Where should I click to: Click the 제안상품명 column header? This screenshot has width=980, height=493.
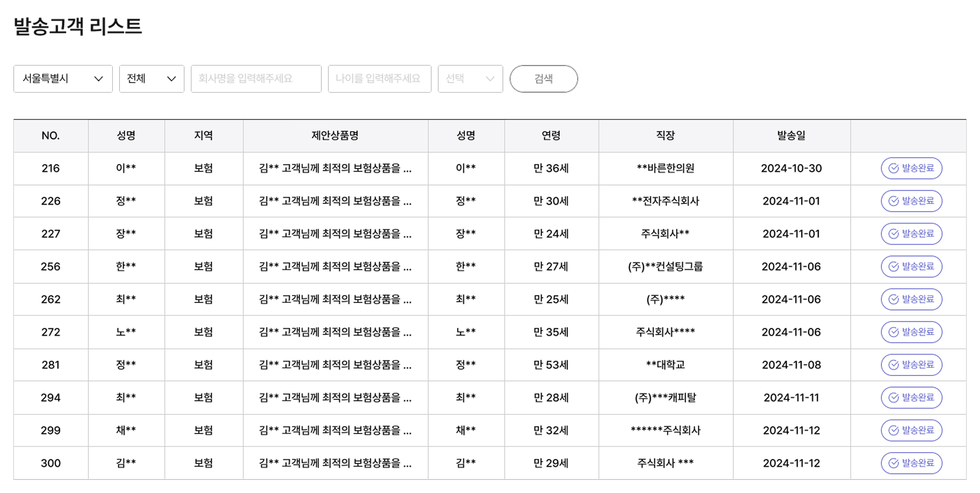tap(335, 136)
